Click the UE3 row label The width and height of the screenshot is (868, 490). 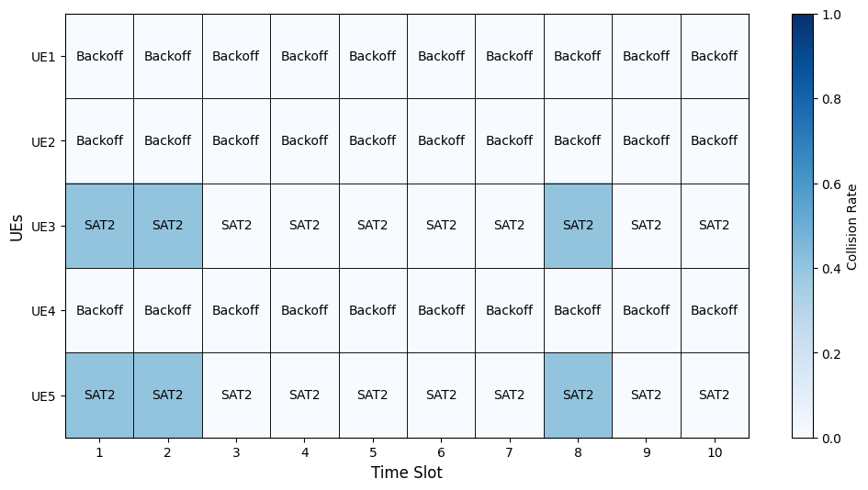tap(43, 227)
